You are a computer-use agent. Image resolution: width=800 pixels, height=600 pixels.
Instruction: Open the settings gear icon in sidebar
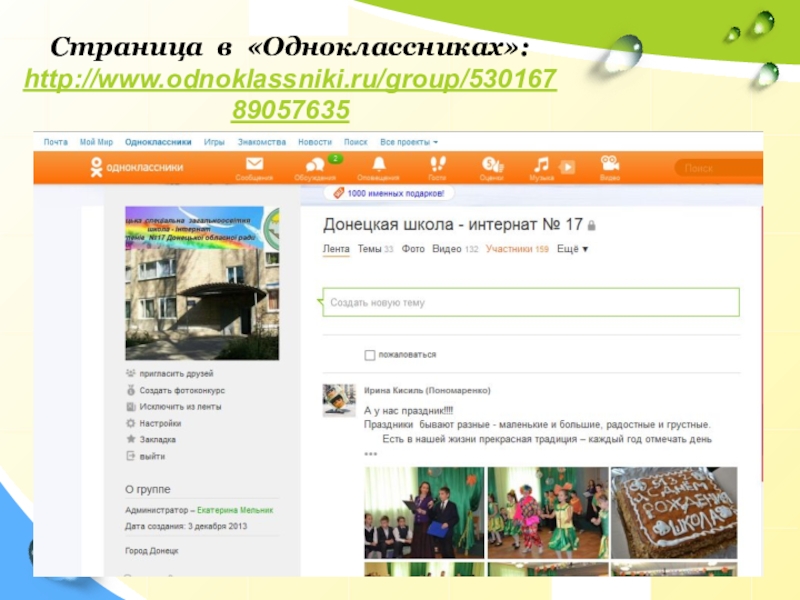click(x=131, y=423)
